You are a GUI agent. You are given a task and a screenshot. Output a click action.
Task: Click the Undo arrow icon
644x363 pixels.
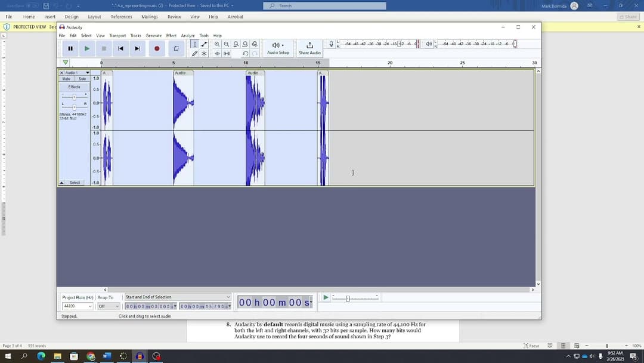point(246,53)
